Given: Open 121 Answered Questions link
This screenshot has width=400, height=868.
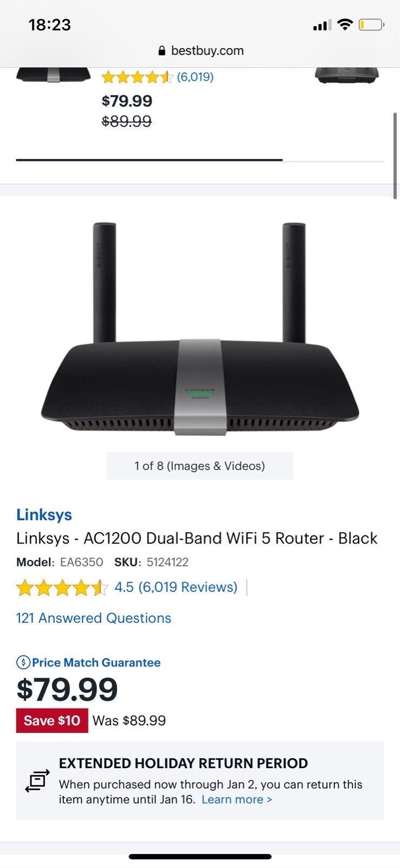Looking at the screenshot, I should tap(94, 618).
